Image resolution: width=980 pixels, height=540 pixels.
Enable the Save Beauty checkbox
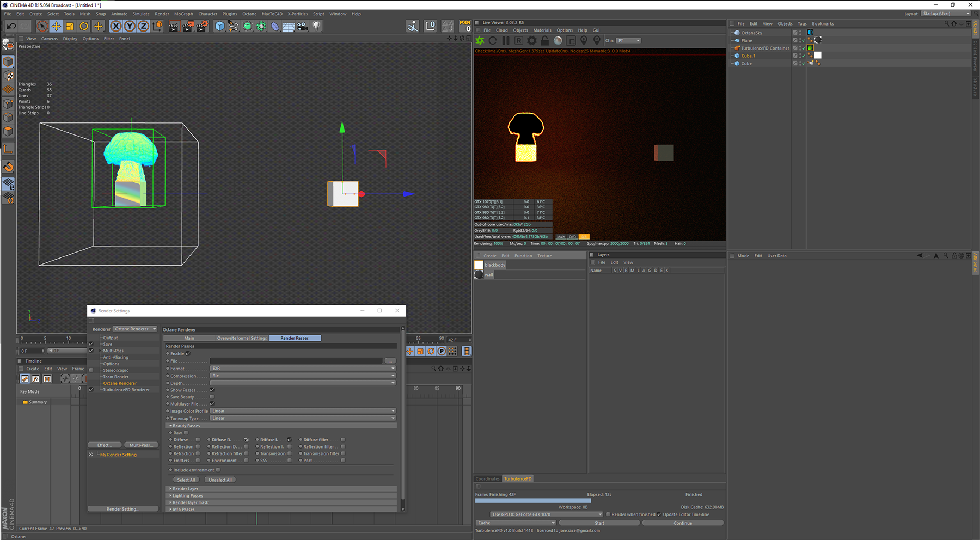tap(212, 397)
